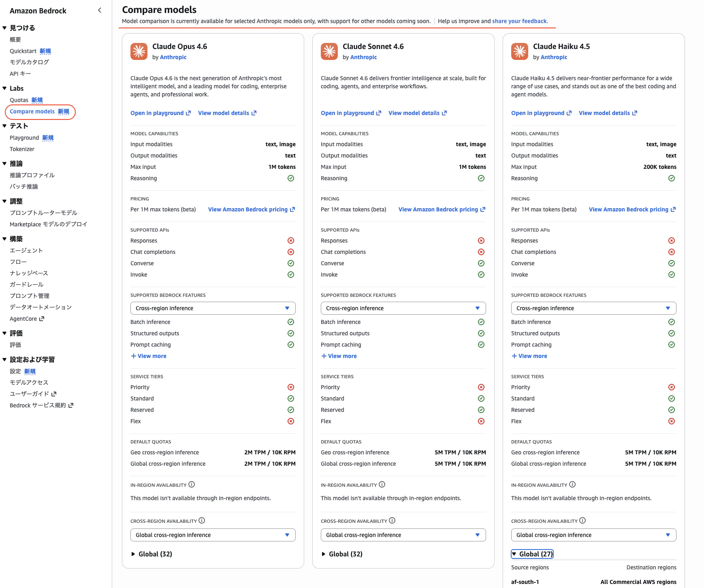704x588 pixels.
Task: Click info icon beside Haiku In-Region Availability
Action: tap(573, 484)
